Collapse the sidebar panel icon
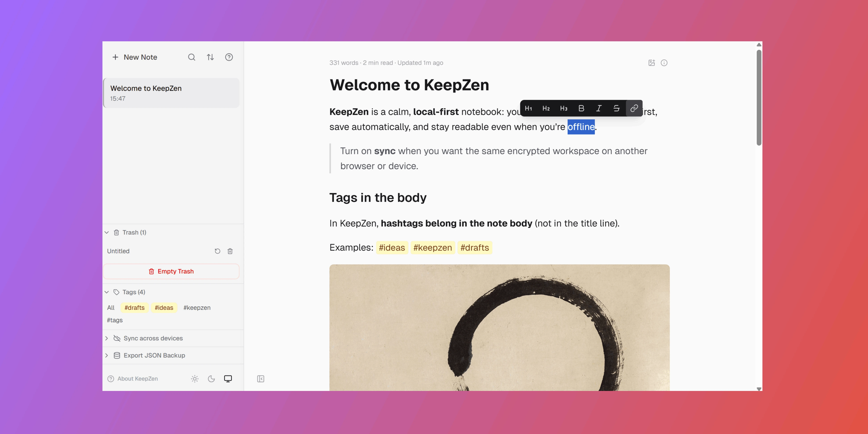This screenshot has height=434, width=868. tap(260, 379)
